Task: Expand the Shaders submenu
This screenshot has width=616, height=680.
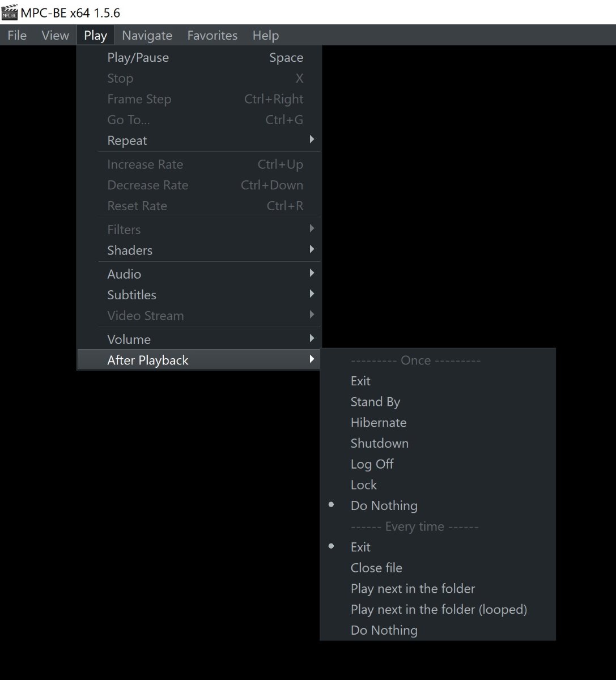Action: pos(130,250)
